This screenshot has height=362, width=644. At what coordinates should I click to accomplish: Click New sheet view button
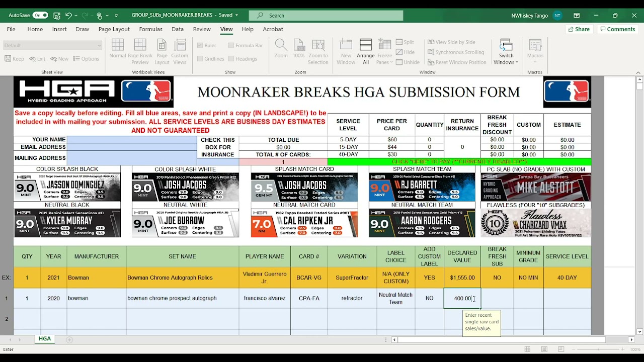pyautogui.click(x=59, y=59)
